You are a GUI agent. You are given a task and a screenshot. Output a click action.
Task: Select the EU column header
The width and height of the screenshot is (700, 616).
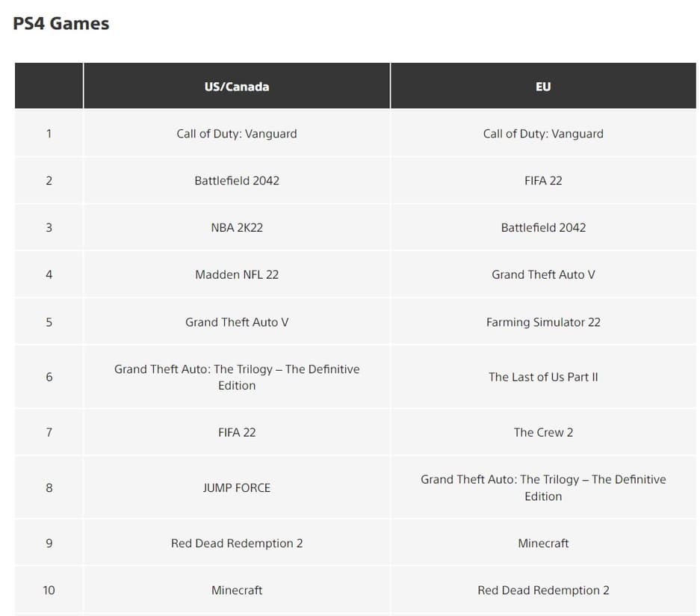pyautogui.click(x=543, y=87)
